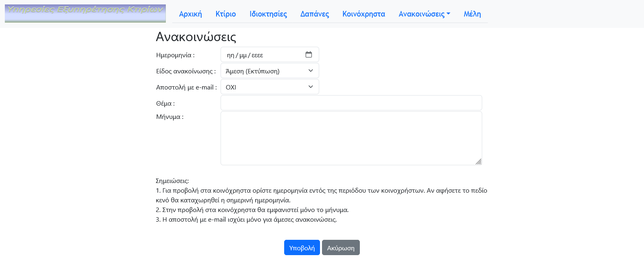Click the Θέμα label
This screenshot has height=266, width=644.
(x=165, y=103)
